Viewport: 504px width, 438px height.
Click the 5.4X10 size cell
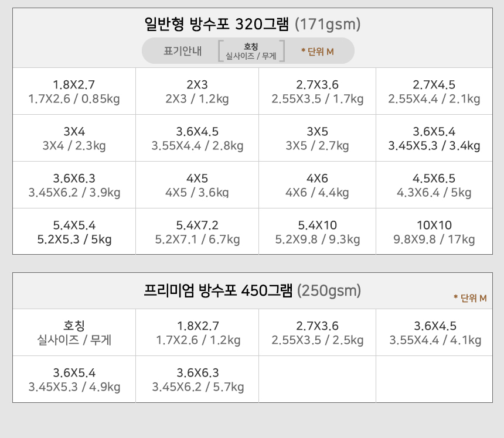pos(317,232)
